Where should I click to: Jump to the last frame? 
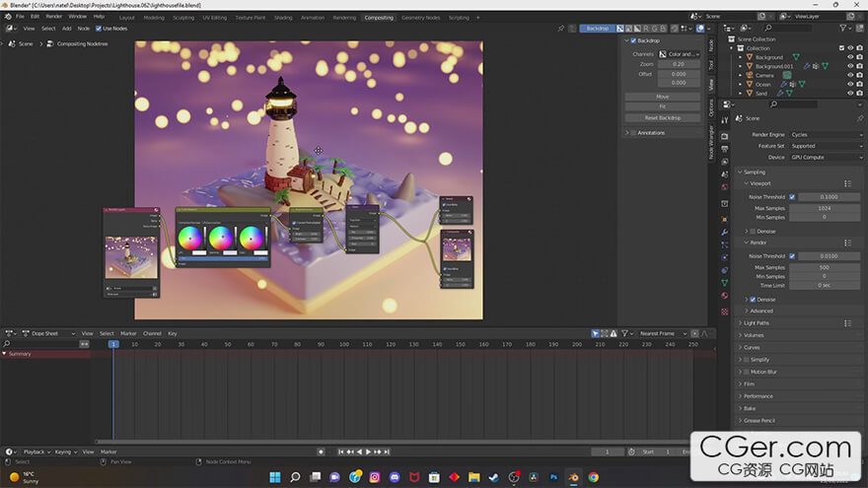coord(387,453)
